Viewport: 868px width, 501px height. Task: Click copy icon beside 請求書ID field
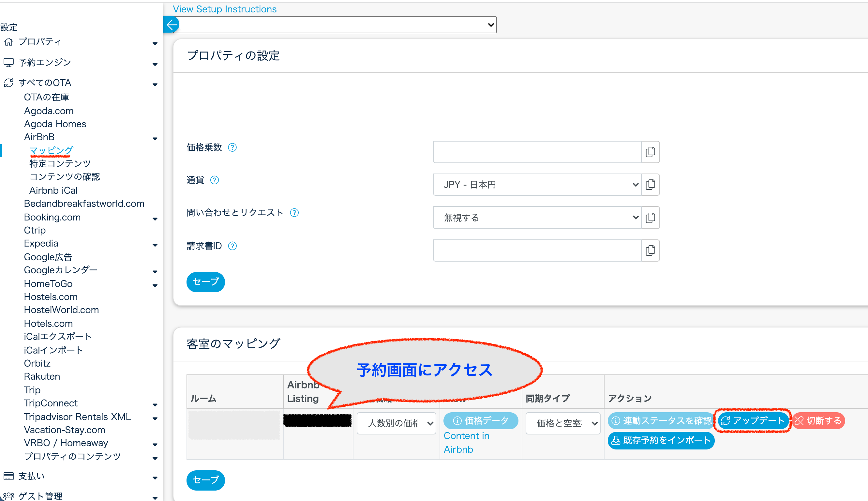pyautogui.click(x=650, y=250)
